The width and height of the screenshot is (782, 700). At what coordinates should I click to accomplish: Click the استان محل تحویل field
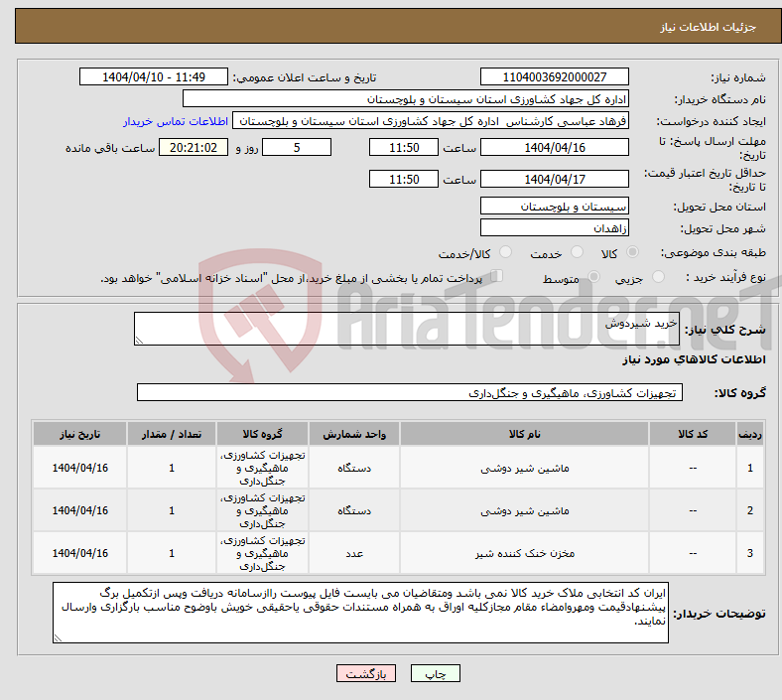click(555, 206)
